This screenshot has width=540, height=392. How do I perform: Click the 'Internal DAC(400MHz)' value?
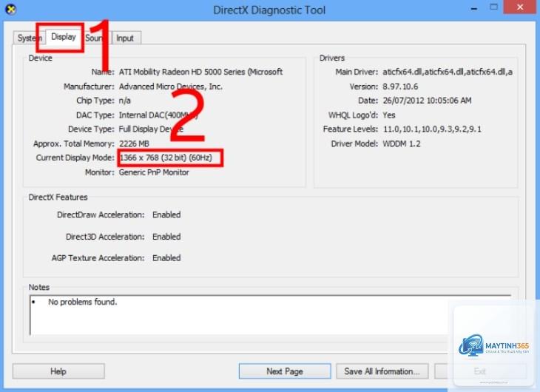click(x=158, y=115)
